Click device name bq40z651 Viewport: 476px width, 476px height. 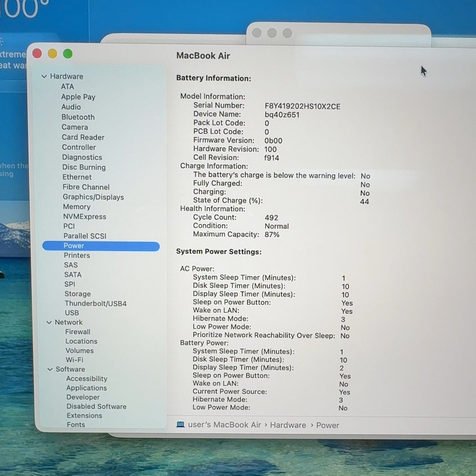(x=282, y=115)
